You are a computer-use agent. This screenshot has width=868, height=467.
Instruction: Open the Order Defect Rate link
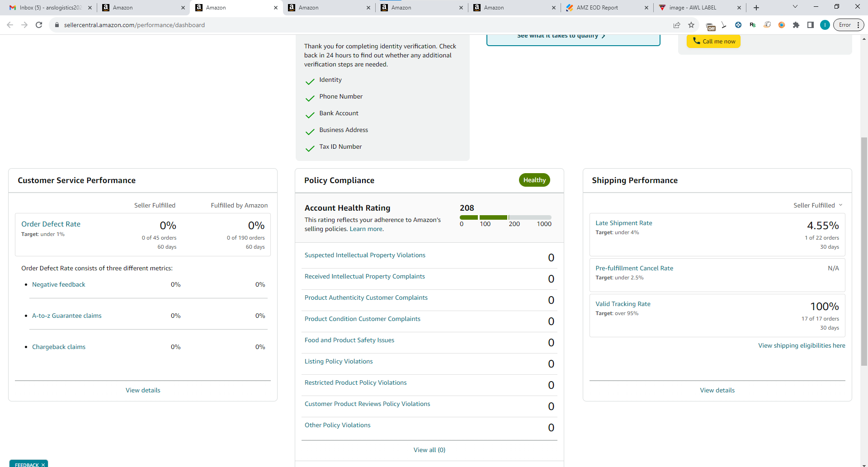pyautogui.click(x=51, y=224)
